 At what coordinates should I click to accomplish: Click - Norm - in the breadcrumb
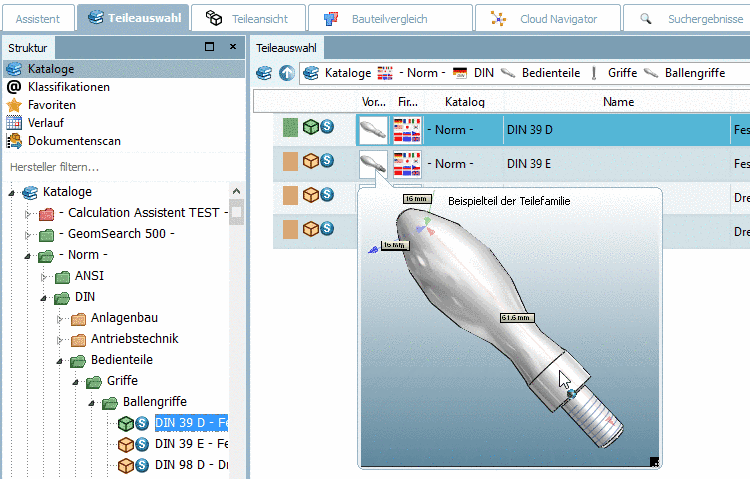click(x=422, y=73)
